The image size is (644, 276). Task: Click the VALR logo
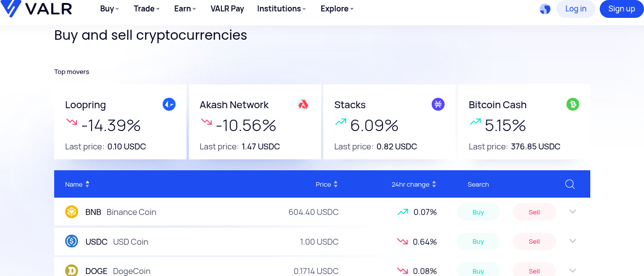coord(36,8)
